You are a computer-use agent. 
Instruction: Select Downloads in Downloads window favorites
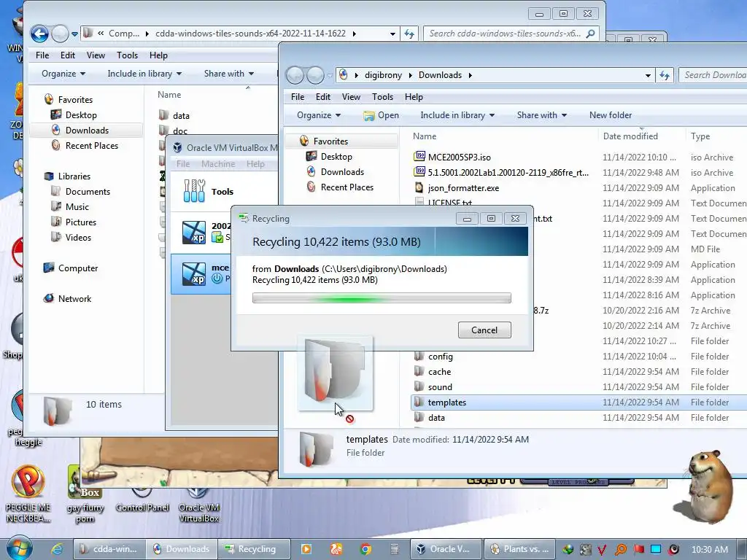click(x=342, y=172)
